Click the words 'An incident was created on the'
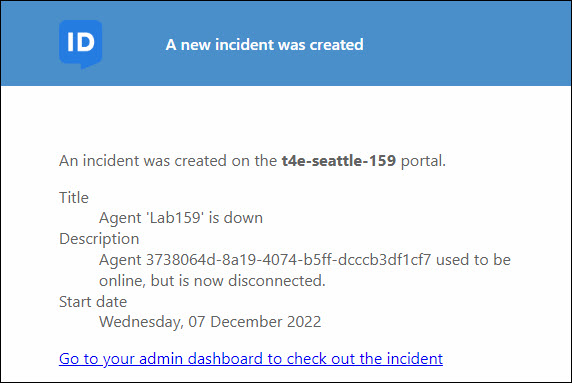The height and width of the screenshot is (383, 572). click(x=168, y=160)
